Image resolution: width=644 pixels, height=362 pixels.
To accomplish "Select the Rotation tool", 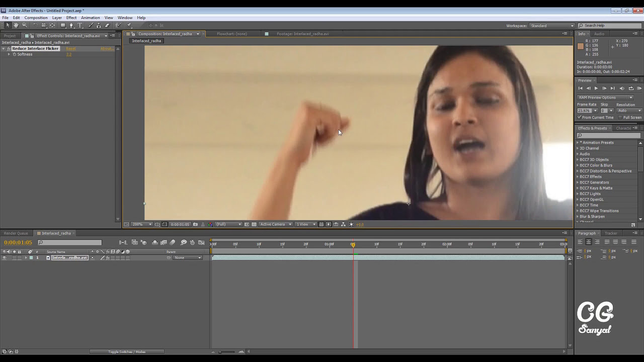I will coord(35,25).
